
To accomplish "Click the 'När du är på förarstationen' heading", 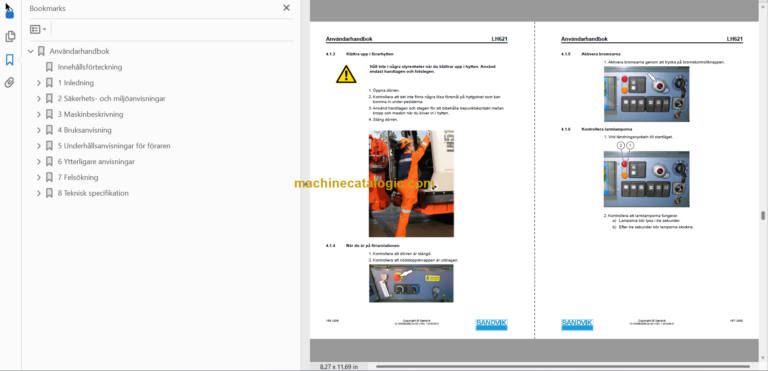I will [x=373, y=246].
